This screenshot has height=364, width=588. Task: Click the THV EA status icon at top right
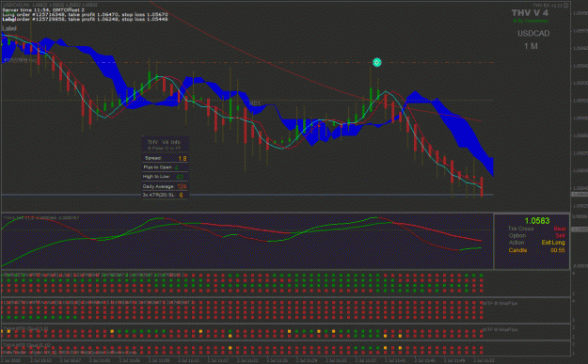tap(565, 6)
